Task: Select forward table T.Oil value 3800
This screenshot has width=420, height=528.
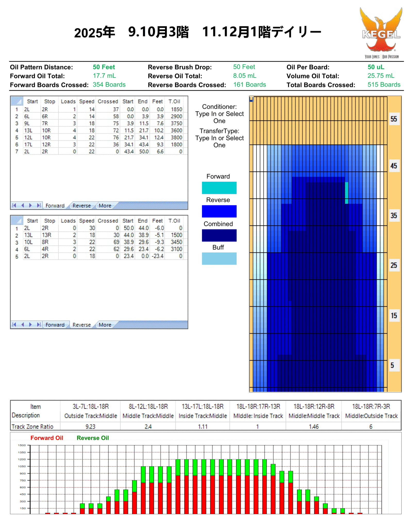Action: tap(174, 137)
